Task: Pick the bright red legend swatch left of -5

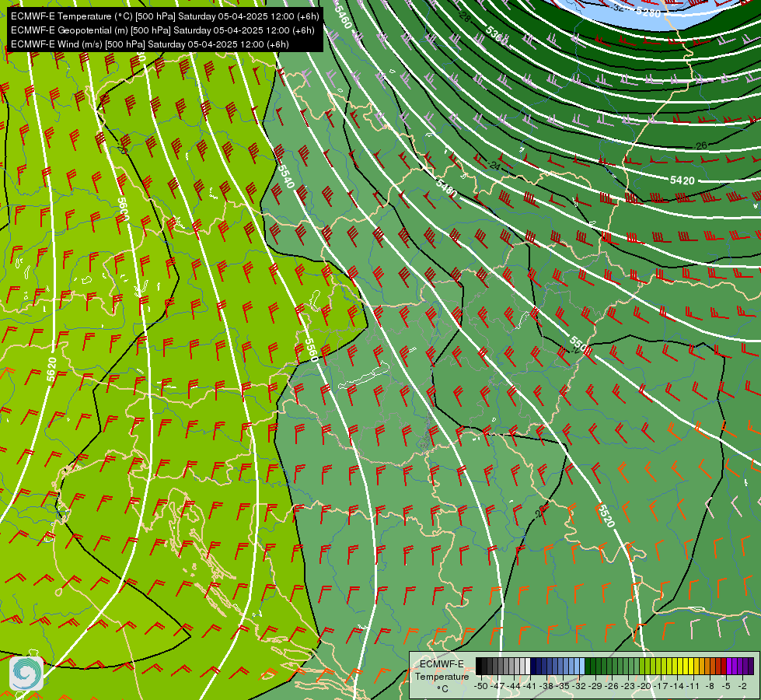Action: pyautogui.click(x=724, y=666)
